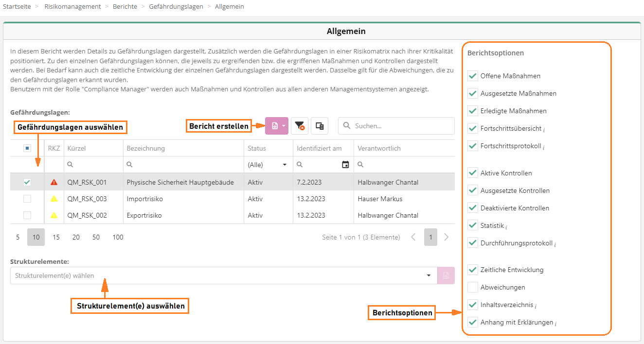Set page size to 20 entries
This screenshot has width=644, height=344.
pyautogui.click(x=76, y=237)
